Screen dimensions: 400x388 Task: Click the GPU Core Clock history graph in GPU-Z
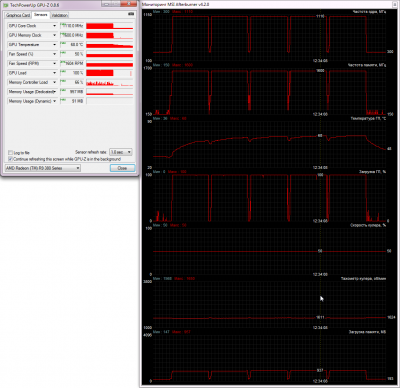[x=110, y=26]
